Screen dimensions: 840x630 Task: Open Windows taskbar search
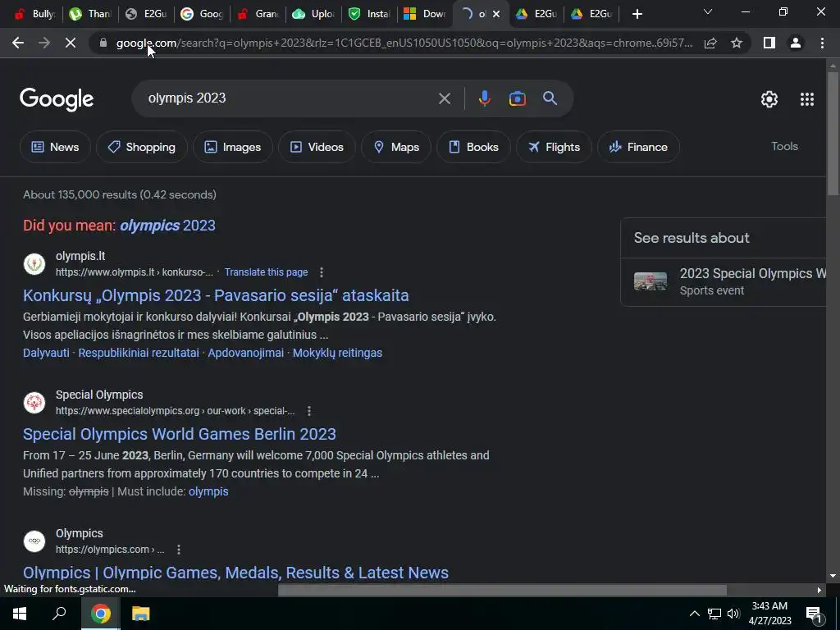click(59, 614)
